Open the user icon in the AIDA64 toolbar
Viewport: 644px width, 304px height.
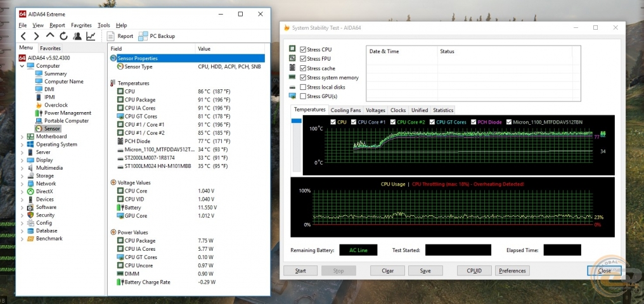[x=77, y=36]
